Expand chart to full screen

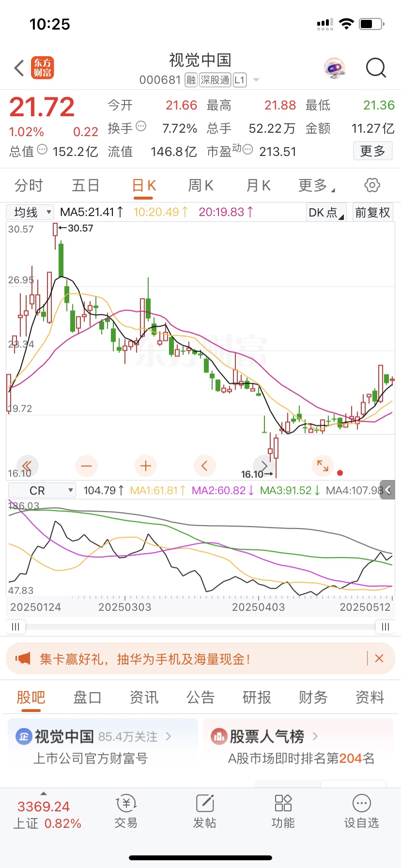tap(323, 466)
